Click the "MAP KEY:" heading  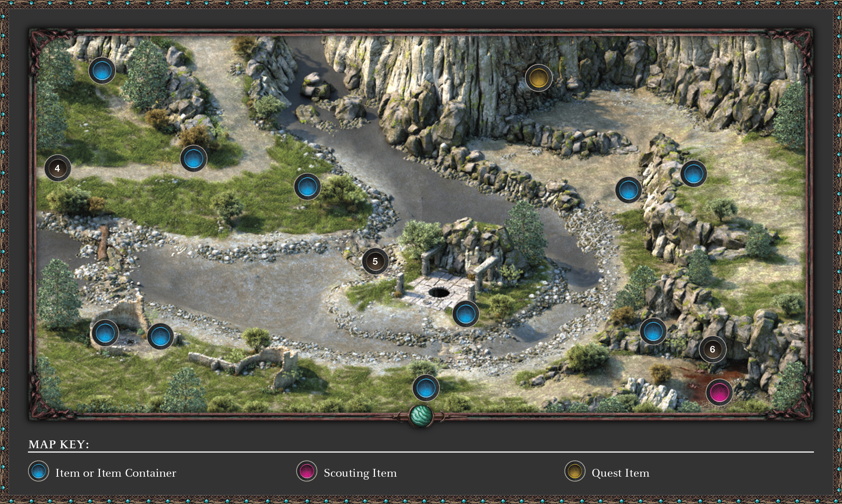pyautogui.click(x=59, y=444)
